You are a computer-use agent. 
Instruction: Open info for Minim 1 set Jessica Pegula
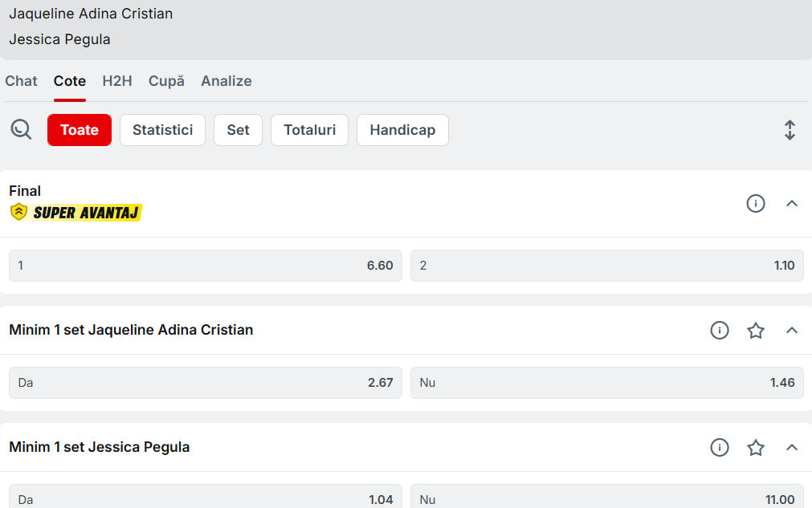pyautogui.click(x=720, y=447)
